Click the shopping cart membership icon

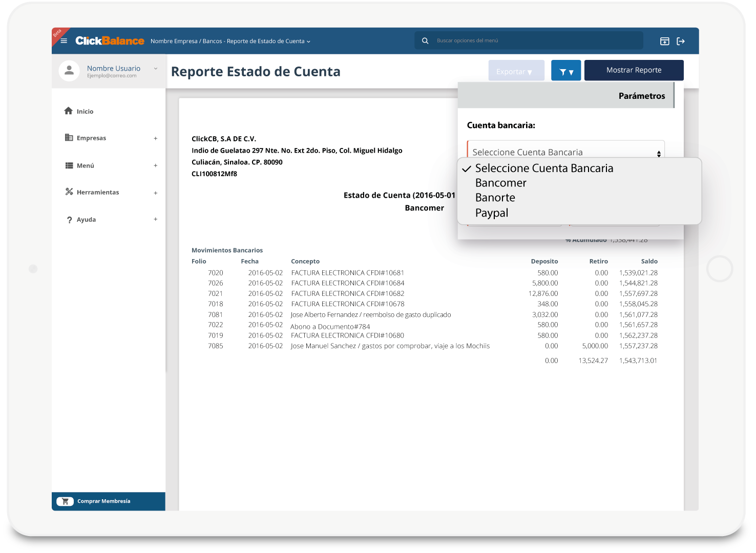(x=65, y=501)
